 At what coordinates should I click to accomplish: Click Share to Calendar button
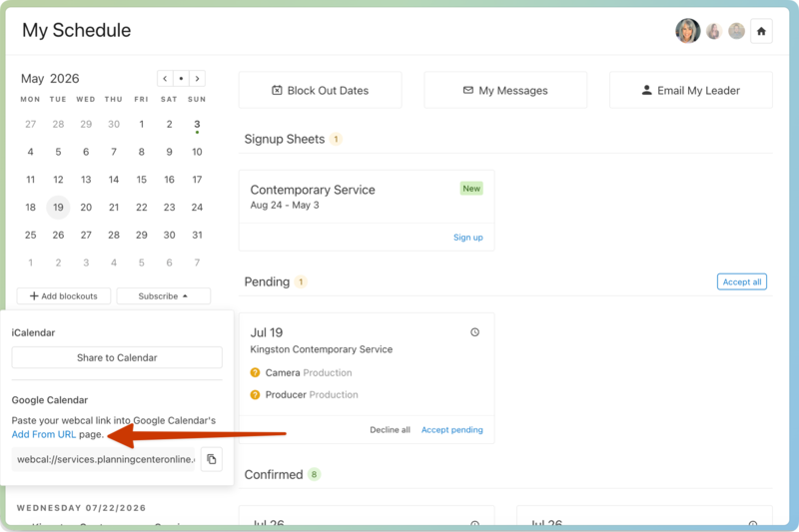coord(117,357)
